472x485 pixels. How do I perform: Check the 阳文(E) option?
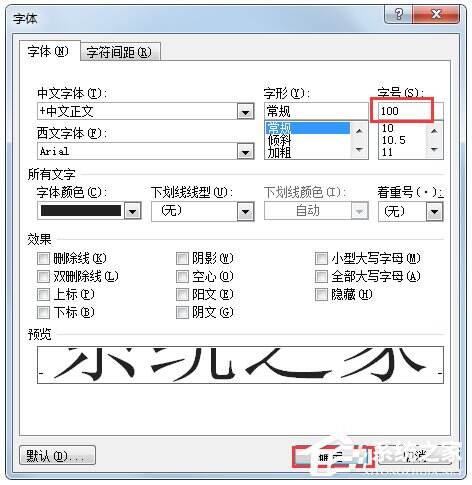click(x=182, y=294)
